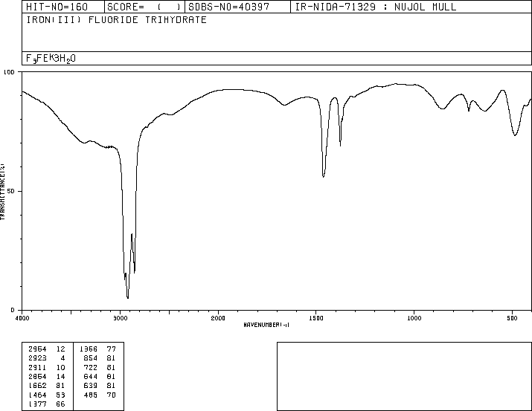Click the transmittance value 12 beside 2964
Viewport: 532px width, 411px height.
pos(61,349)
